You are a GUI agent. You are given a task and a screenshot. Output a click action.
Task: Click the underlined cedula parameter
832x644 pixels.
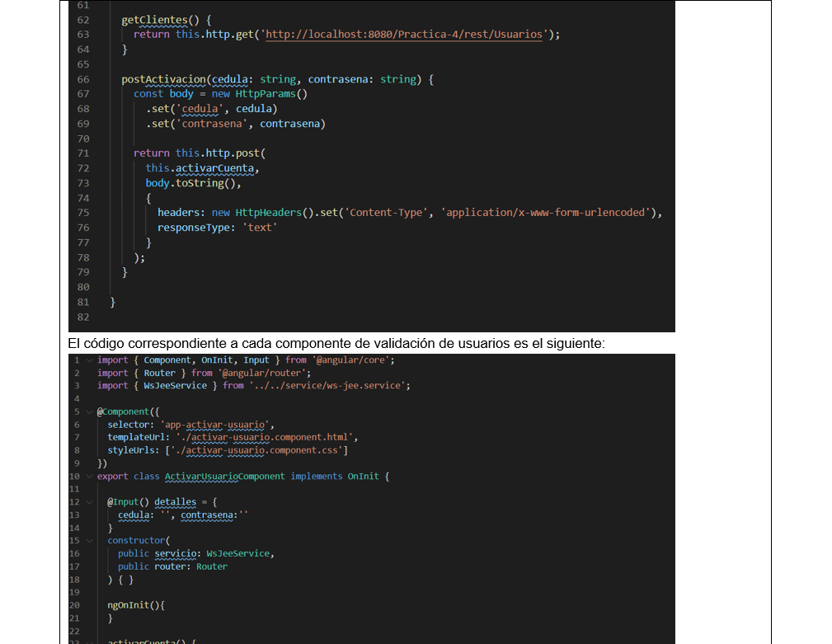click(228, 78)
